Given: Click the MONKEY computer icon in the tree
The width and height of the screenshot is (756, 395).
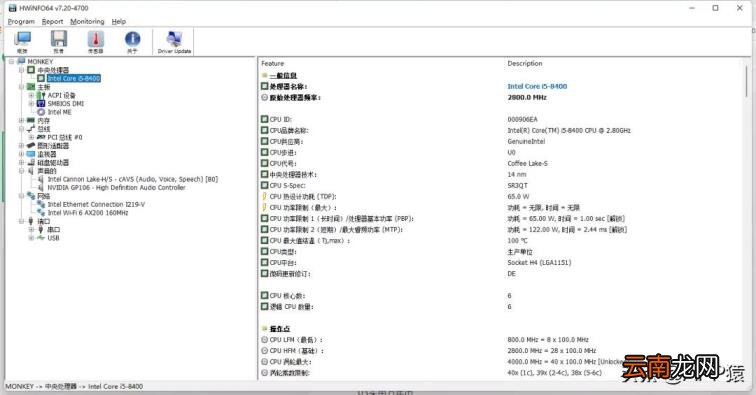Looking at the screenshot, I should 21,62.
